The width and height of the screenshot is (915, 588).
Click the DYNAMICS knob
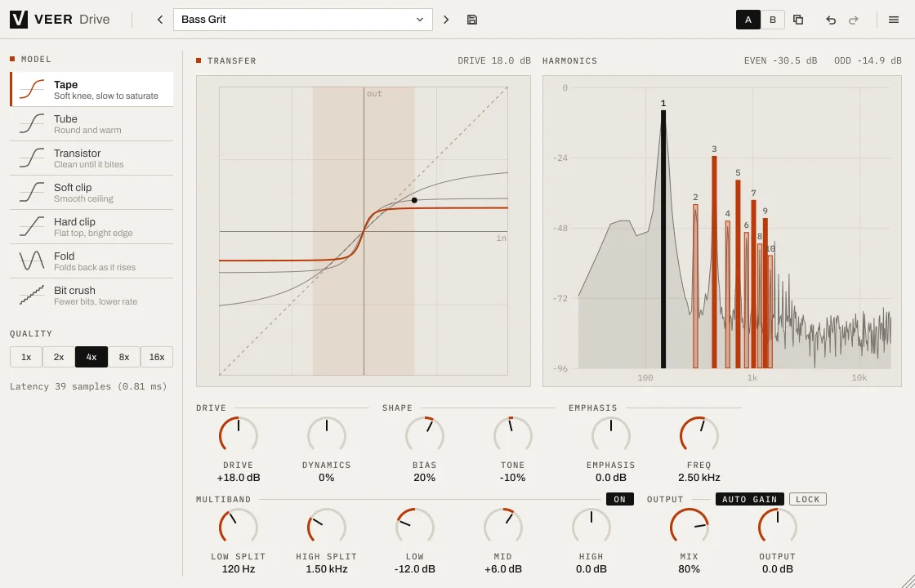point(327,435)
